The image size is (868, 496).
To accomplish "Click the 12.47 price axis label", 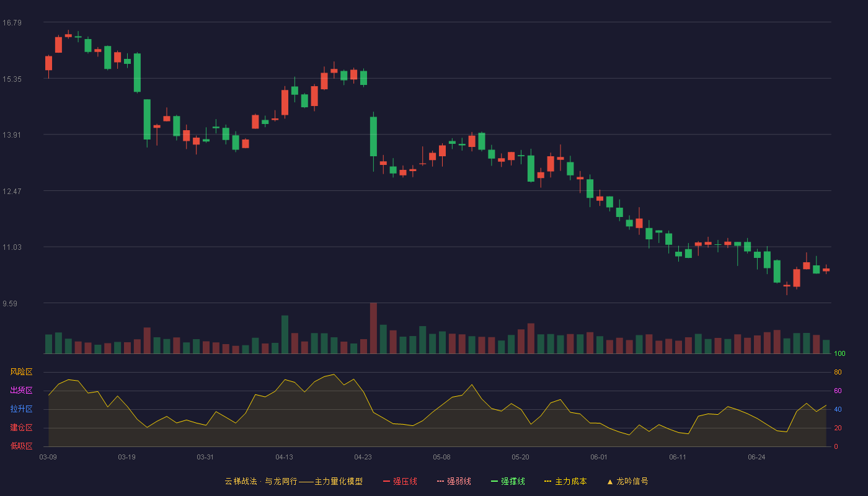I will (x=12, y=192).
